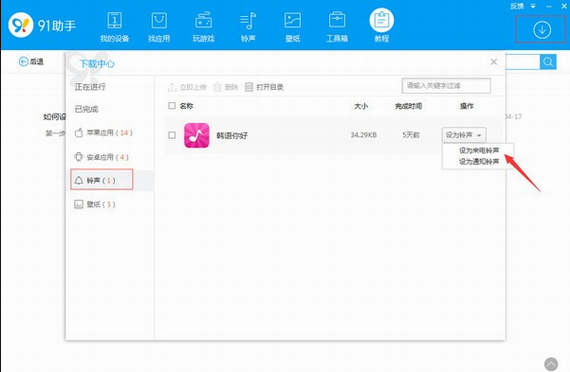Viewport: 570px width, 372px height.
Task: Open the 铃声 music note icon
Action: point(248,20)
